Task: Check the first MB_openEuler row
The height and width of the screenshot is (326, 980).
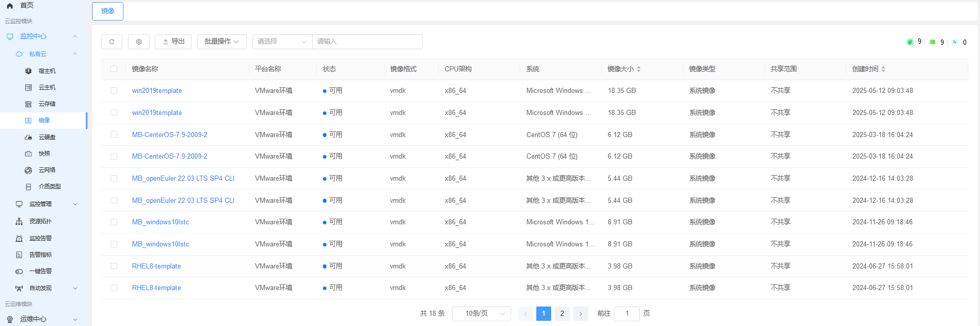Action: pos(114,178)
